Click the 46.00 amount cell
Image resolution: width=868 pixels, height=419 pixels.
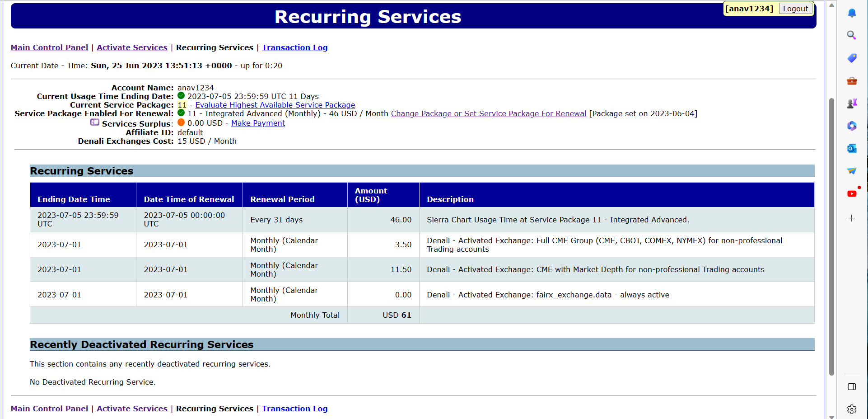[x=383, y=220]
